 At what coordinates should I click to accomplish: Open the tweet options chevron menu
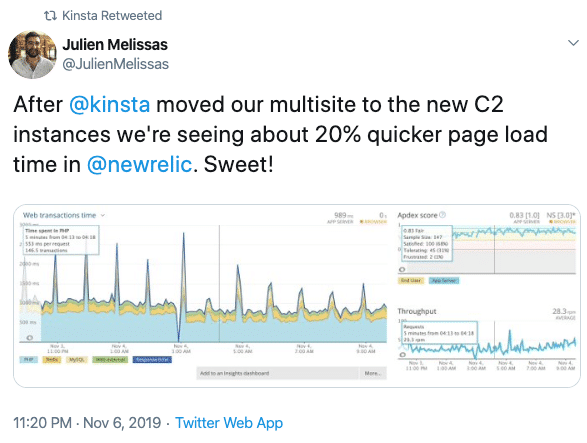pyautogui.click(x=573, y=43)
